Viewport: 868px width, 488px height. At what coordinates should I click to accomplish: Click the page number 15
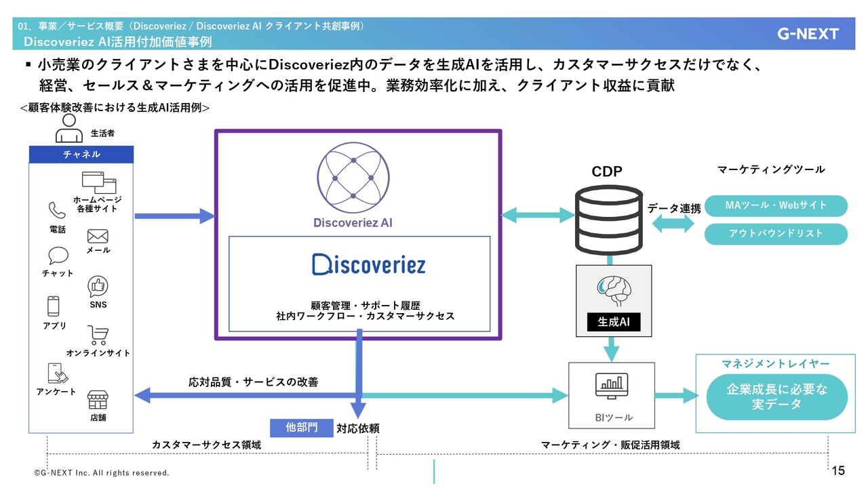838,470
